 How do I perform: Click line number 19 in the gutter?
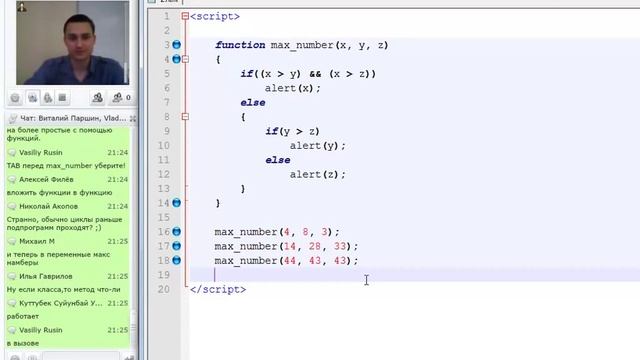click(164, 275)
